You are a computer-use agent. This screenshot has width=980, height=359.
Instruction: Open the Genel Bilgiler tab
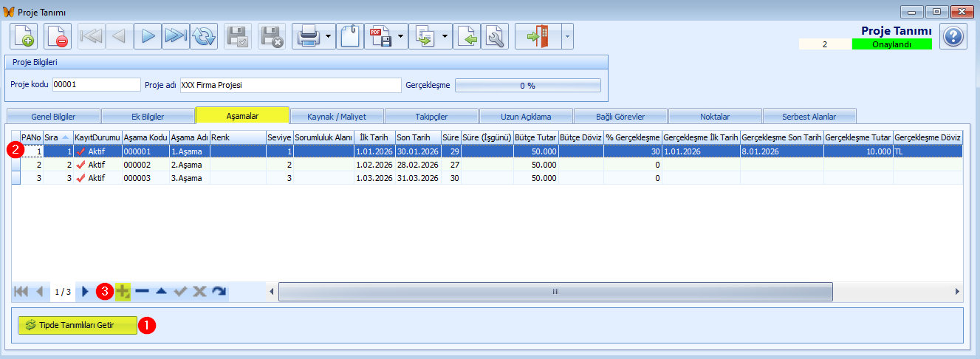pyautogui.click(x=53, y=116)
